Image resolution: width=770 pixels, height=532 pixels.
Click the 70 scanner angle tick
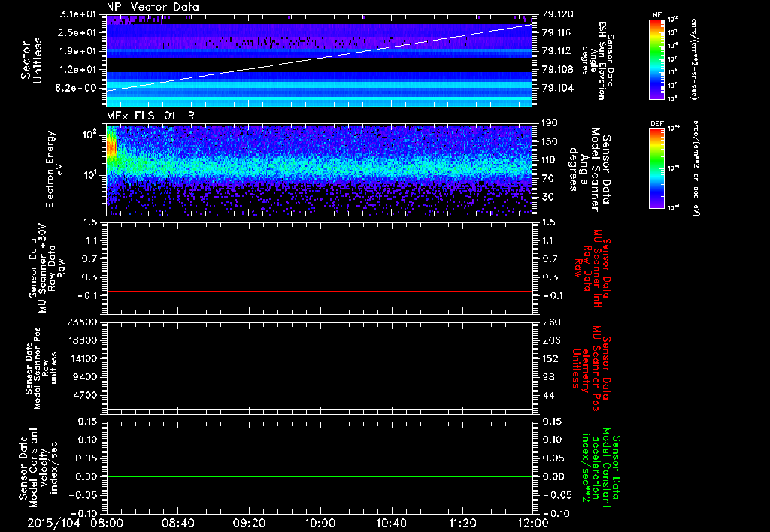pyautogui.click(x=548, y=179)
